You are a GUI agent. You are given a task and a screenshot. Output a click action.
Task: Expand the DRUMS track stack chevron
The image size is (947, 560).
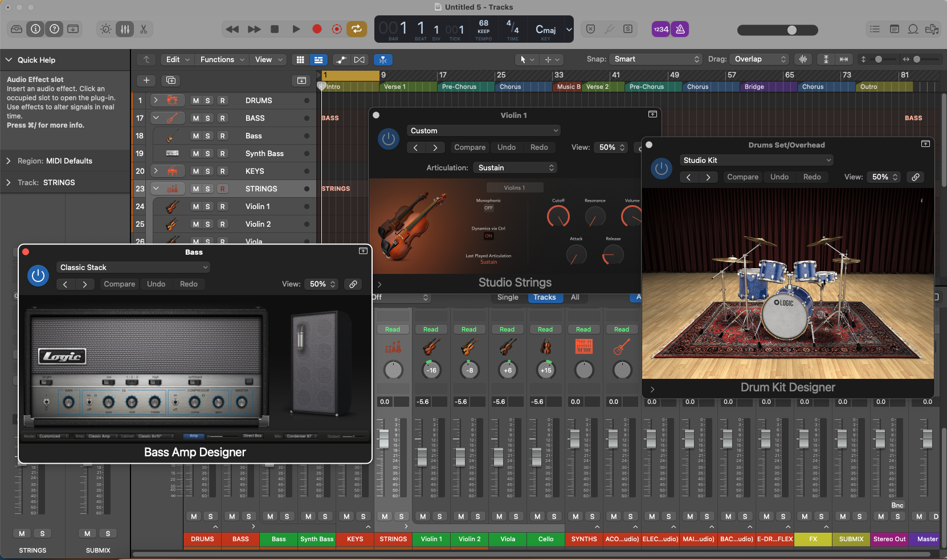pyautogui.click(x=156, y=100)
